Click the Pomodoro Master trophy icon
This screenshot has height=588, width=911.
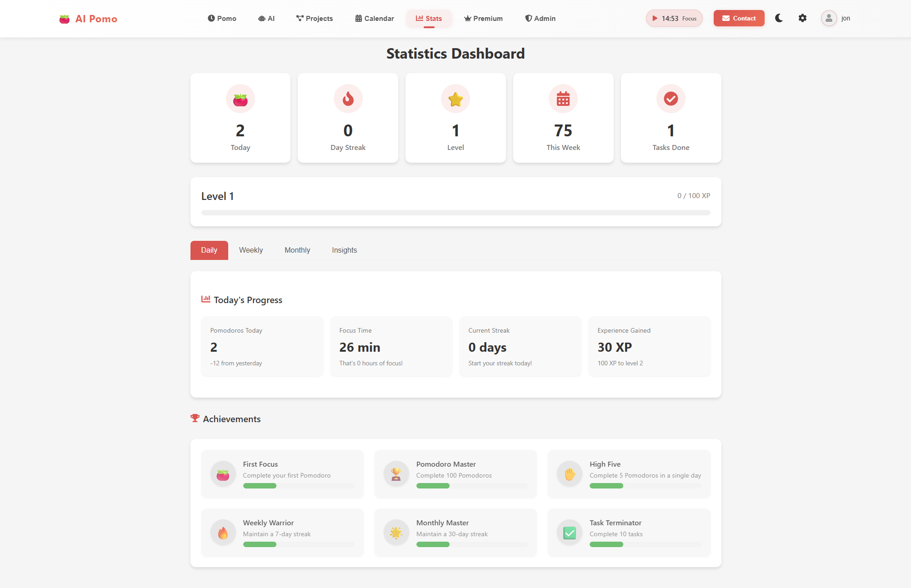point(396,474)
